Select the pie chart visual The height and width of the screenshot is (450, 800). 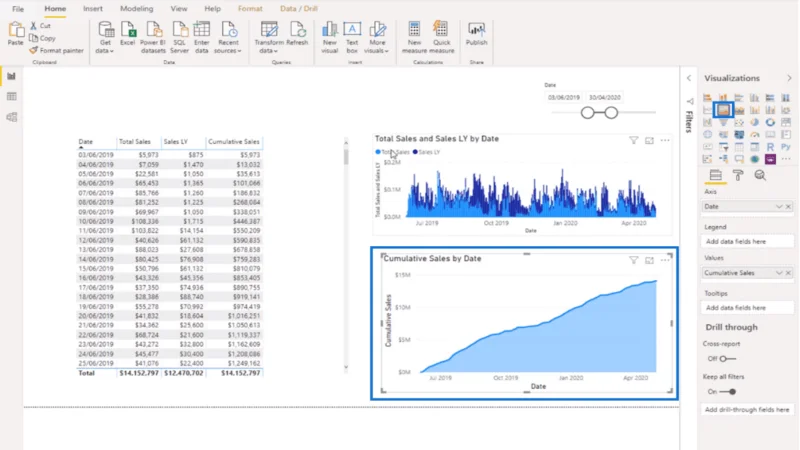click(x=755, y=122)
